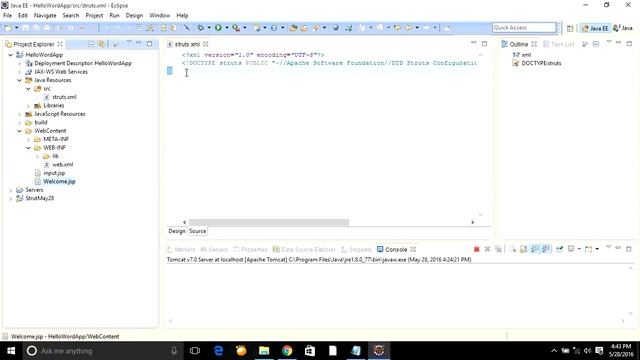Open the Open Console dropdown arrow
Viewport: 640px width, 360px height.
click(597, 249)
